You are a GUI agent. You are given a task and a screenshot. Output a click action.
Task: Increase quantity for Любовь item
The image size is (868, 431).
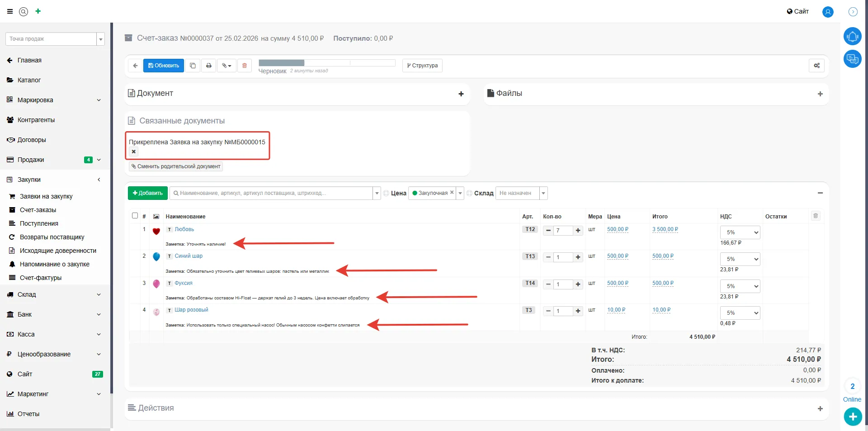578,231
